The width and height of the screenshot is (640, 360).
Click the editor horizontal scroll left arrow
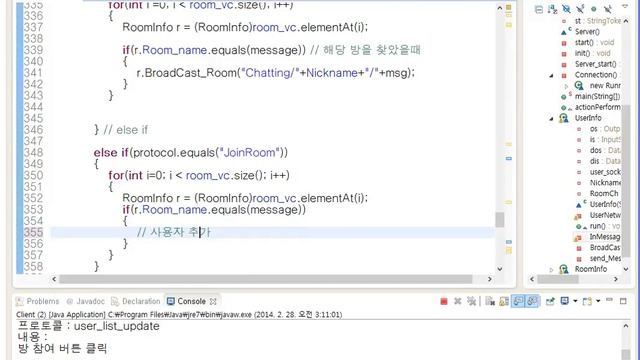(x=54, y=279)
